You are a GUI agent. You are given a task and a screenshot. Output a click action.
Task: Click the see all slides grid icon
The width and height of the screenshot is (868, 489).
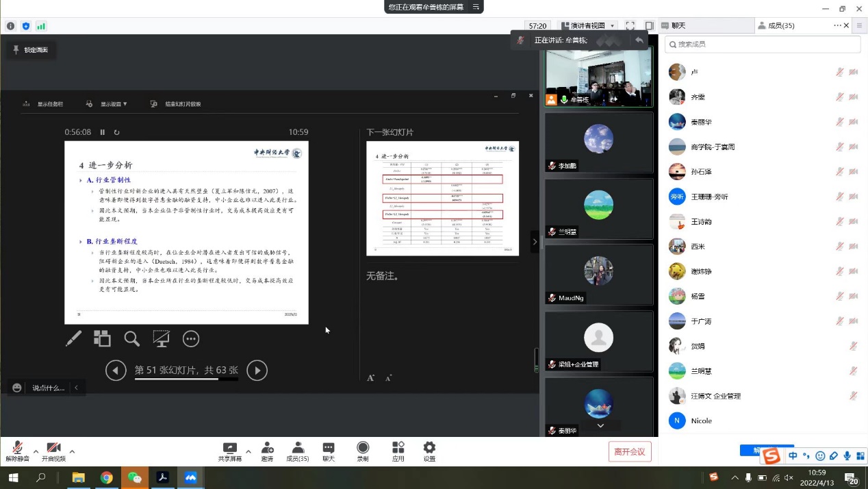102,338
